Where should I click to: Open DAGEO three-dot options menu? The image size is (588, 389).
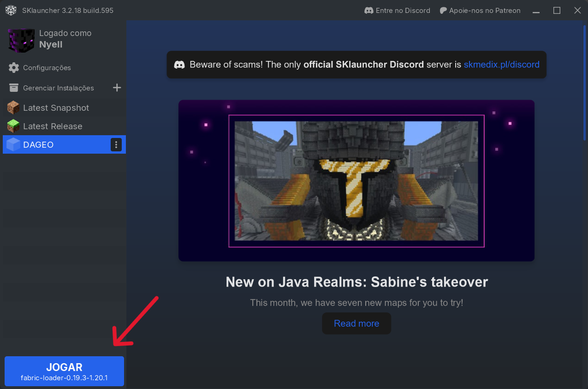point(116,144)
